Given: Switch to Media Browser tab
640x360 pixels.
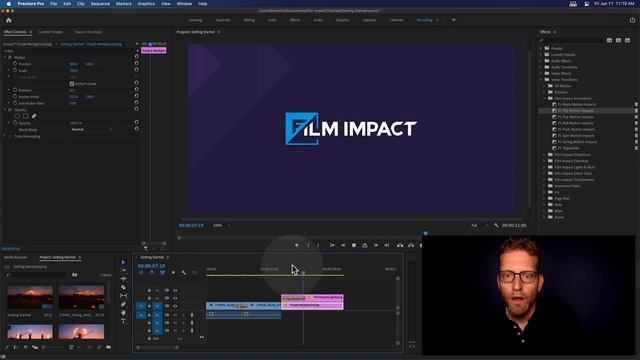Looking at the screenshot, I should (x=16, y=258).
